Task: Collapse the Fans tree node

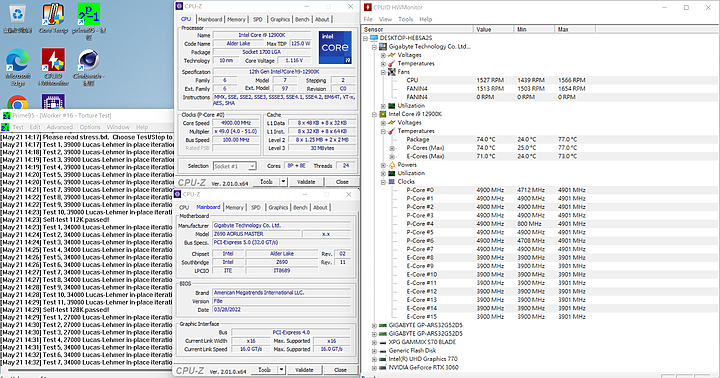Action: click(x=383, y=72)
